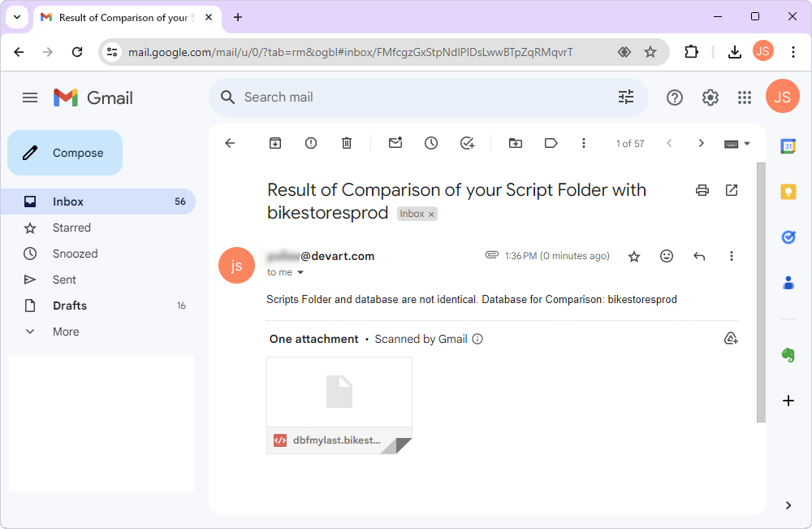Open Evernote add-on in side panel
The image size is (812, 529).
[x=788, y=355]
